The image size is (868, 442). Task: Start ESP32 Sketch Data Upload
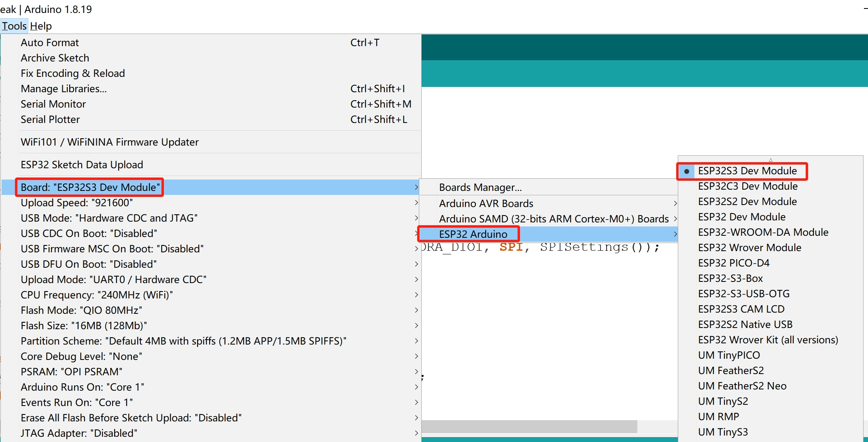[x=210, y=165]
